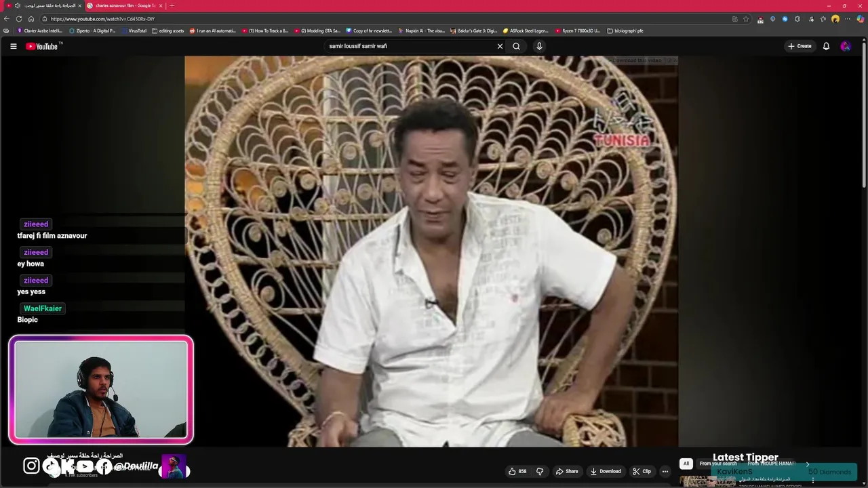Screen dimensions: 868x488
Task: Open options for the first suggested video
Action: (x=813, y=481)
